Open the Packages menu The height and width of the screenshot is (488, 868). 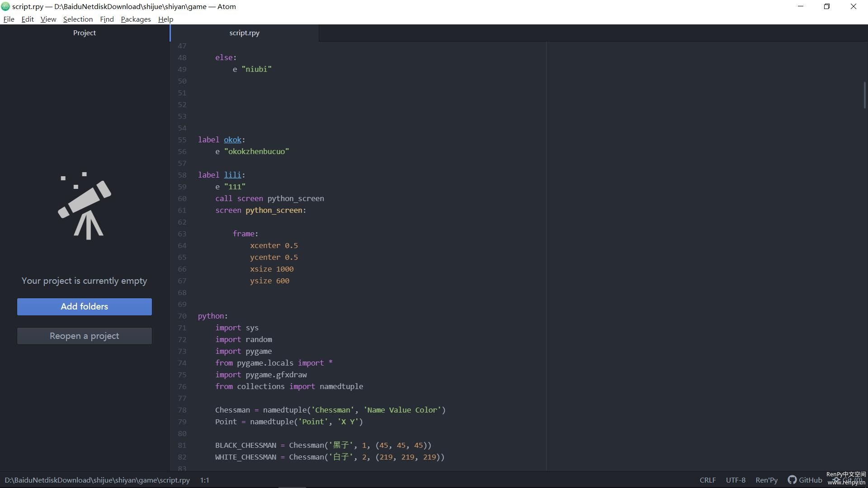click(x=136, y=19)
